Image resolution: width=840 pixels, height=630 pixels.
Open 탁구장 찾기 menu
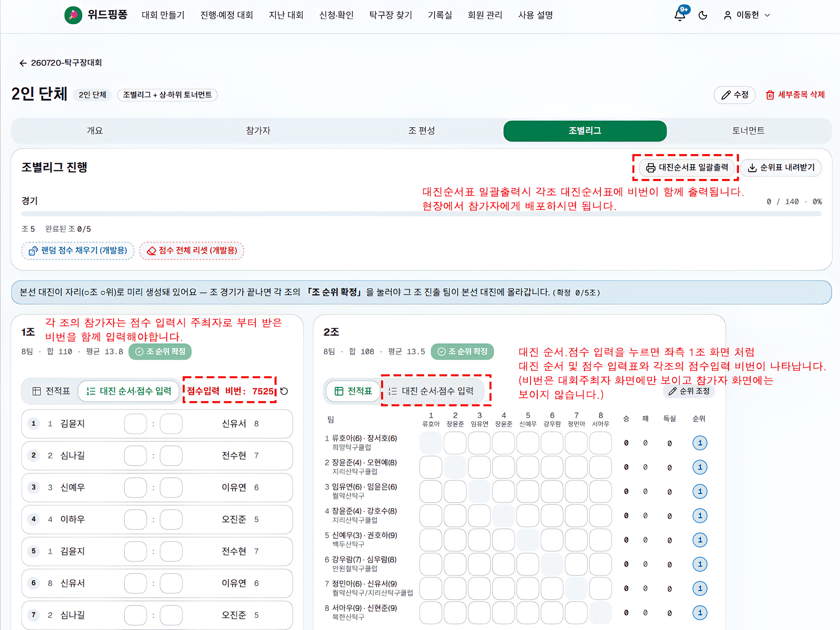tap(391, 15)
